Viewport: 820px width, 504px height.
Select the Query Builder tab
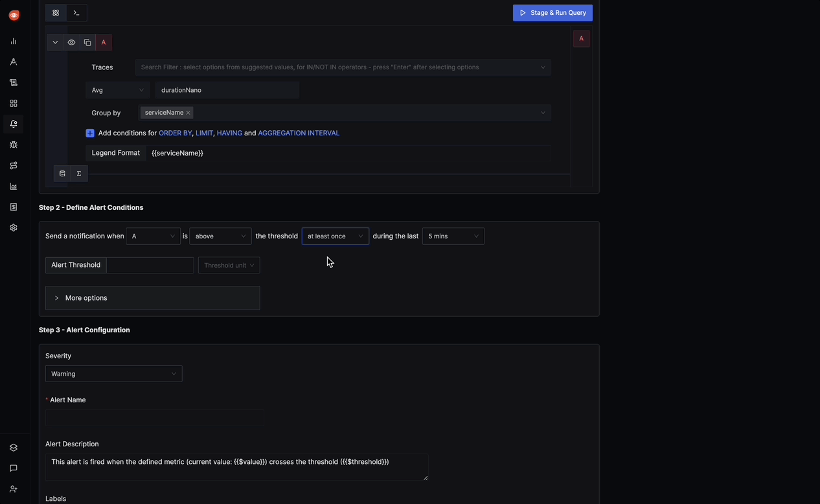55,12
